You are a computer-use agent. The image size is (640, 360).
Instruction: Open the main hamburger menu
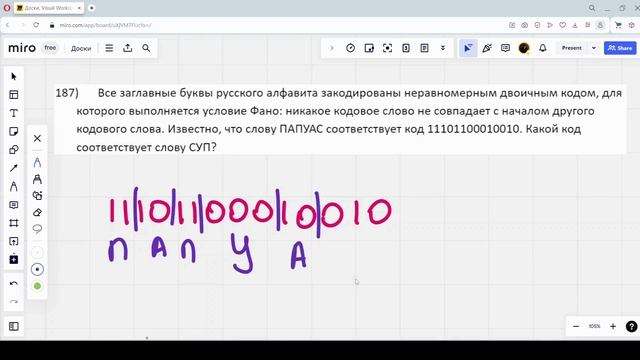point(109,48)
